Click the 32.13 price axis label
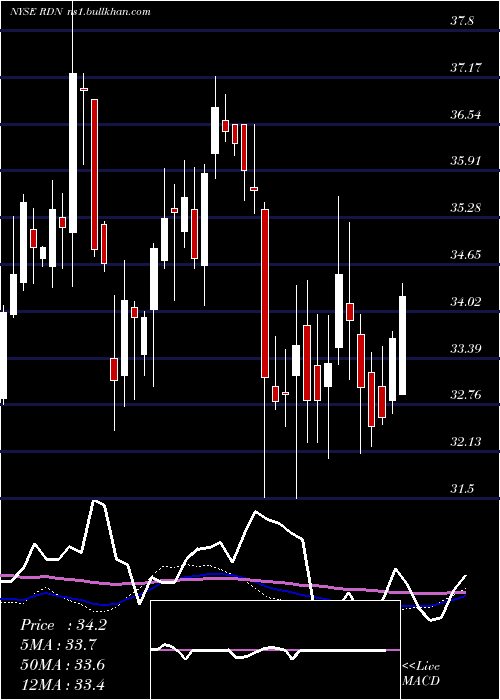The height and width of the screenshot is (700, 500). (466, 442)
